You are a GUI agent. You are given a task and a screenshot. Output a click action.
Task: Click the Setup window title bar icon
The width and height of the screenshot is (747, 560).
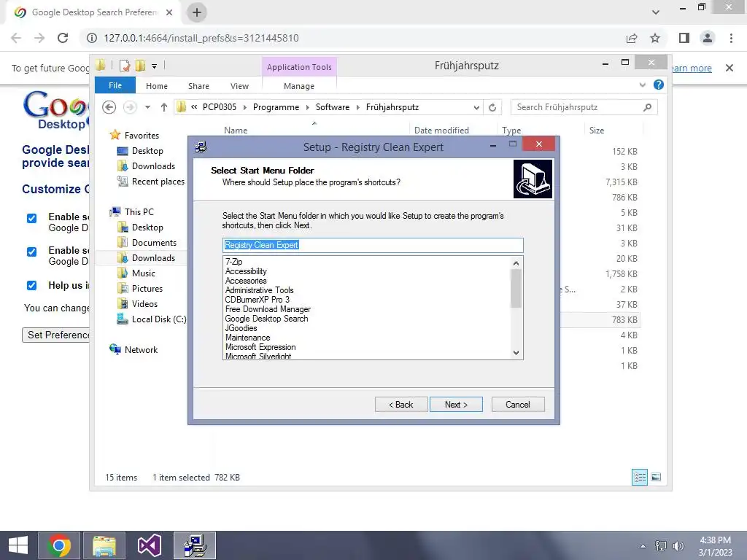[x=201, y=147]
